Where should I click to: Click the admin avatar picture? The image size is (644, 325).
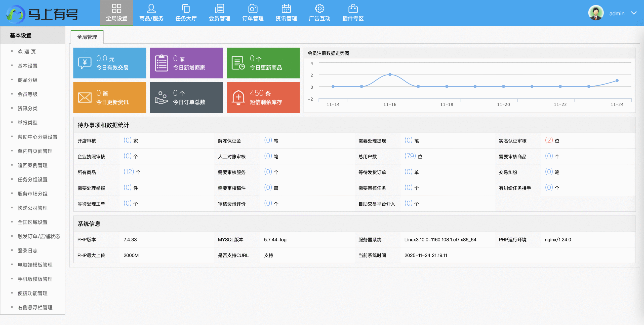pyautogui.click(x=596, y=13)
